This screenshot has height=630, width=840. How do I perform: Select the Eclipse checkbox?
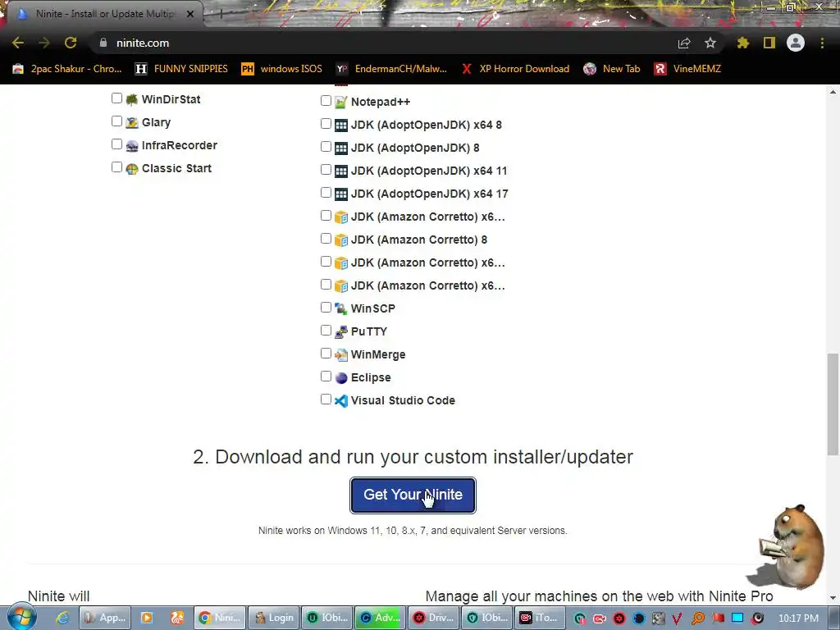(326, 376)
